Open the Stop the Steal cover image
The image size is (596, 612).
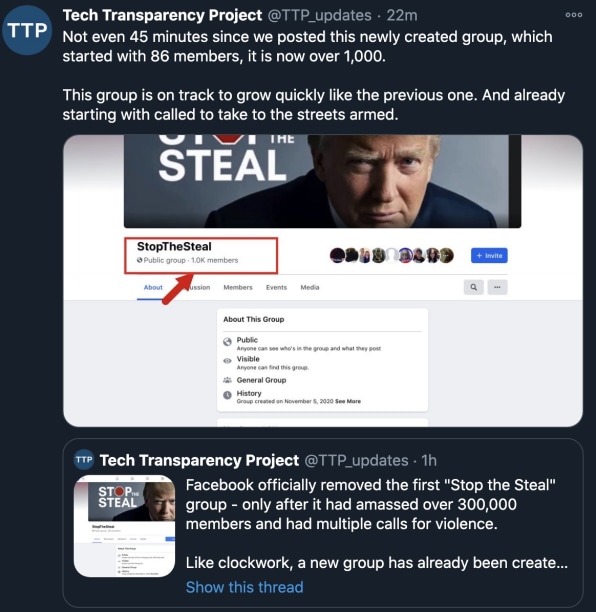pyautogui.click(x=322, y=181)
